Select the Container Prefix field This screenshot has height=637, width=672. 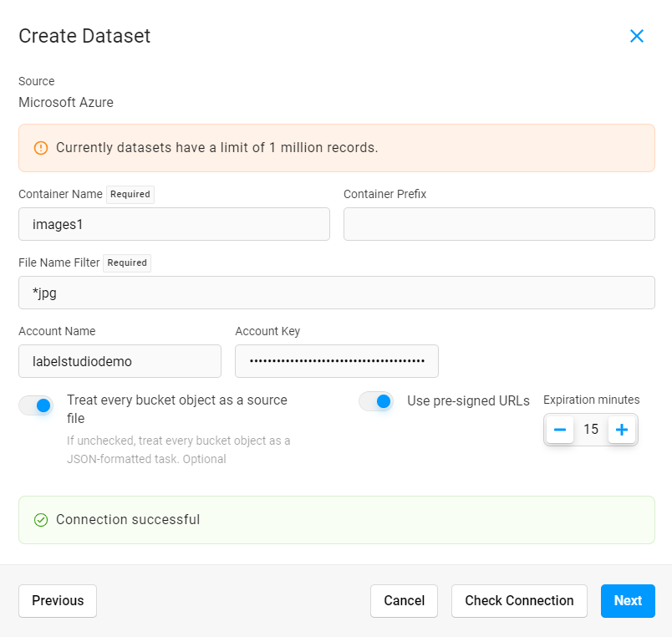pyautogui.click(x=498, y=223)
